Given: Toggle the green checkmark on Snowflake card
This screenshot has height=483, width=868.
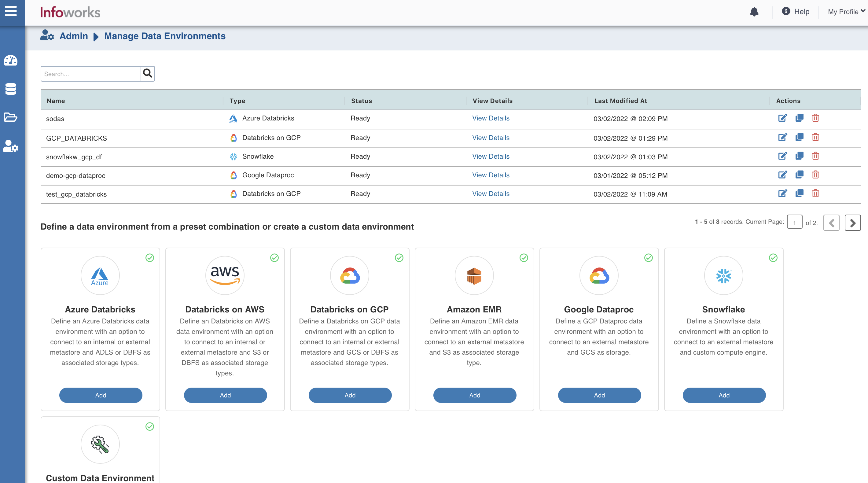Looking at the screenshot, I should 773,258.
